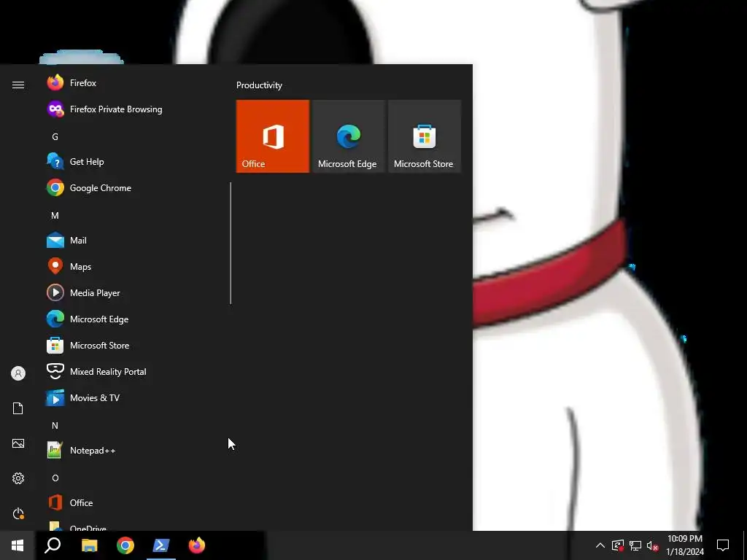Click the muted volume icon
This screenshot has width=747, height=560.
tap(652, 545)
